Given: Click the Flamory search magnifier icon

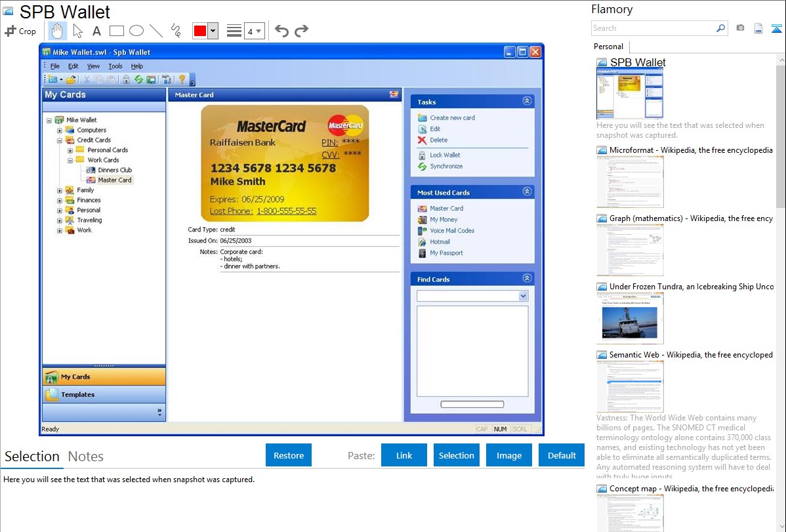Looking at the screenshot, I should point(720,28).
